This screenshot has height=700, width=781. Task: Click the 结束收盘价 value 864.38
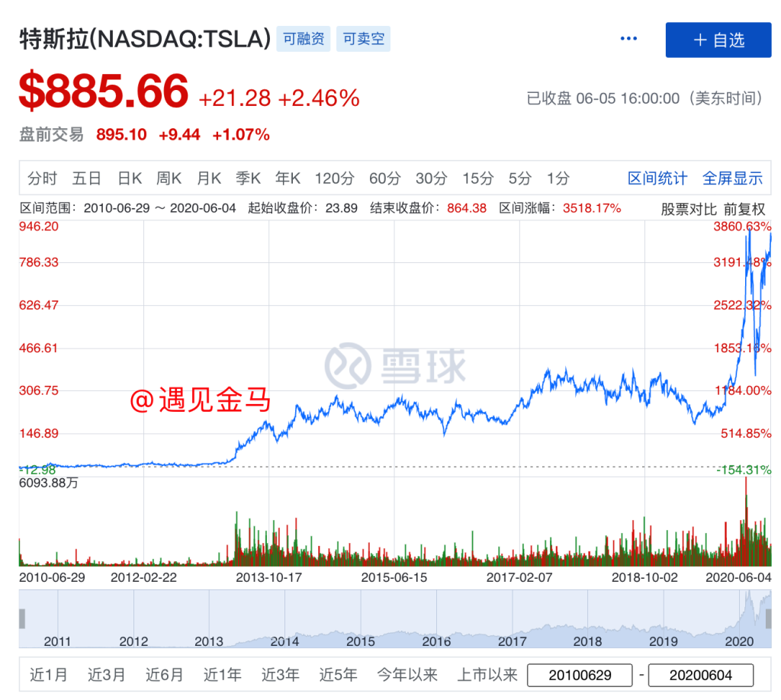(467, 208)
